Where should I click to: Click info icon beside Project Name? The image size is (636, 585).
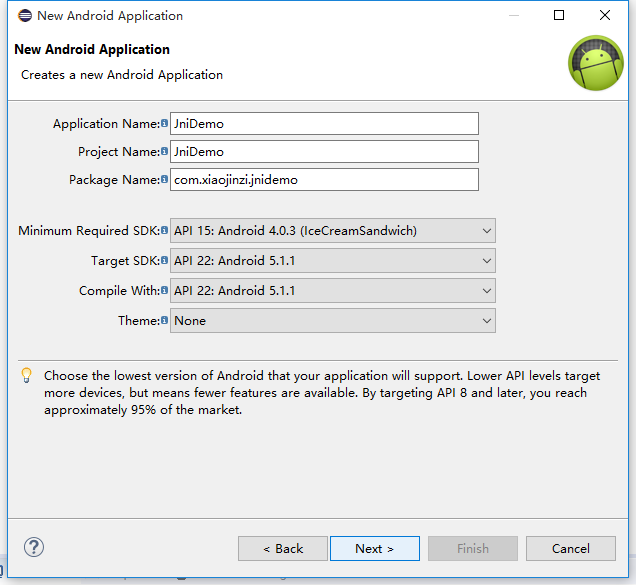164,151
